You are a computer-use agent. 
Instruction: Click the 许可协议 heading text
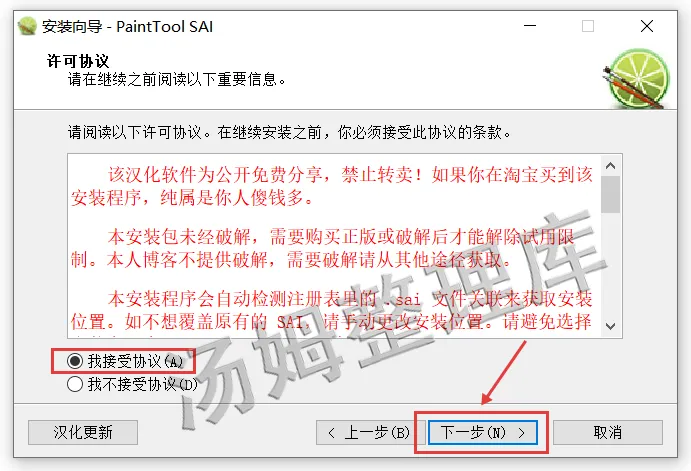[x=78, y=61]
